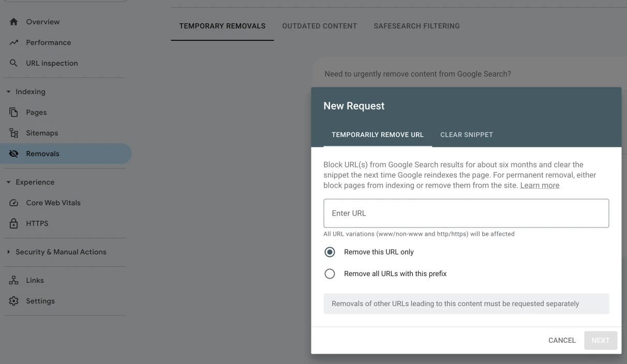Open Links label in the sidebar
This screenshot has height=364, width=627.
point(35,280)
